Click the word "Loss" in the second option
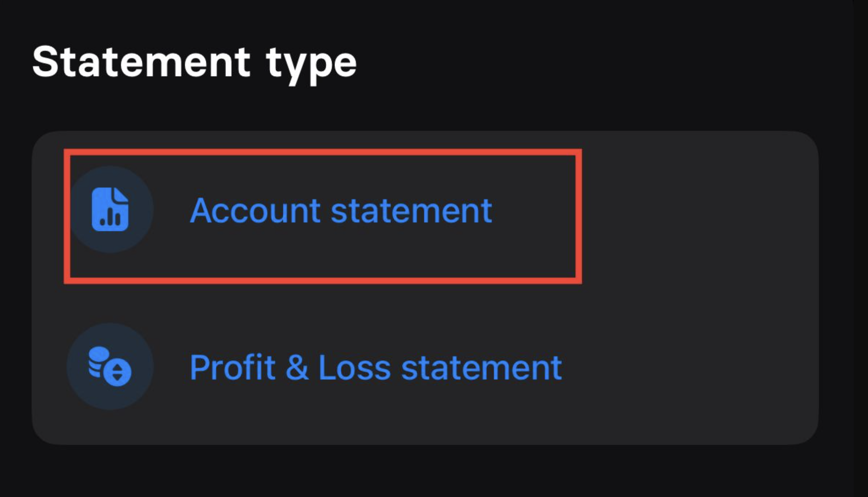This screenshot has height=497, width=868. (x=355, y=368)
